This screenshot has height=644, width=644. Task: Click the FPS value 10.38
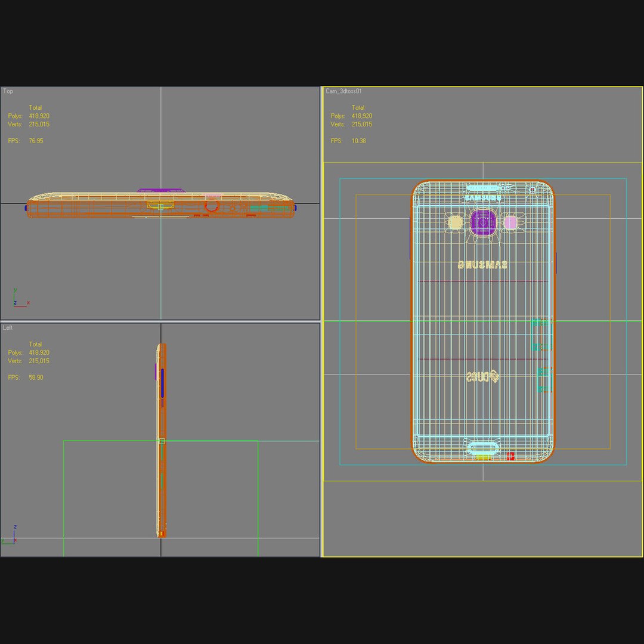pyautogui.click(x=358, y=141)
